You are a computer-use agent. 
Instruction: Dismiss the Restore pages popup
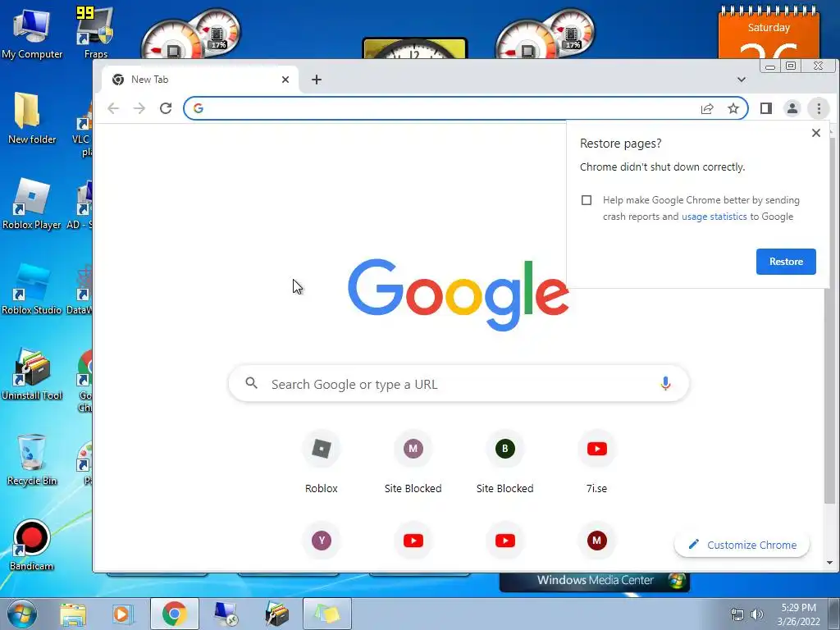point(816,133)
